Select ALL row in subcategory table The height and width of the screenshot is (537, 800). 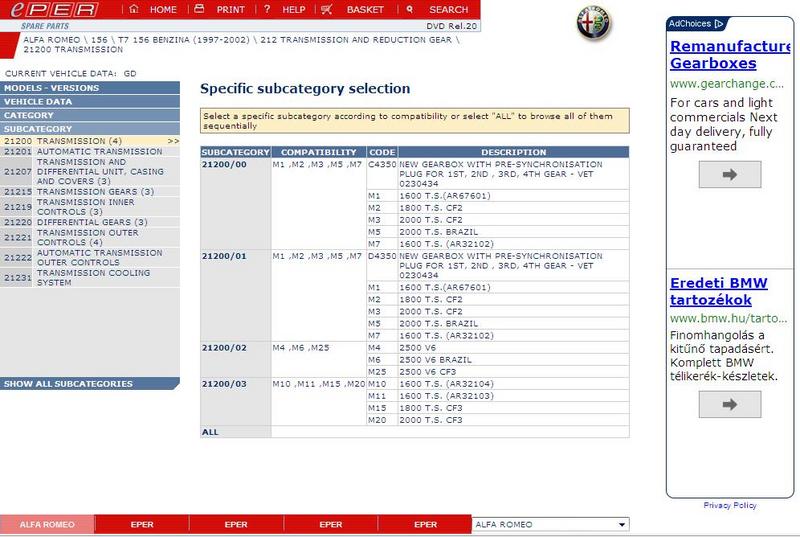tap(210, 432)
